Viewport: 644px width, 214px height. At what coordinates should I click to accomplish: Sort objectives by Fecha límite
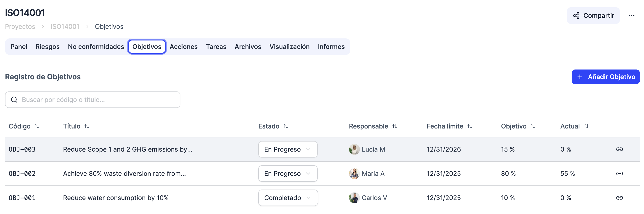pos(470,126)
